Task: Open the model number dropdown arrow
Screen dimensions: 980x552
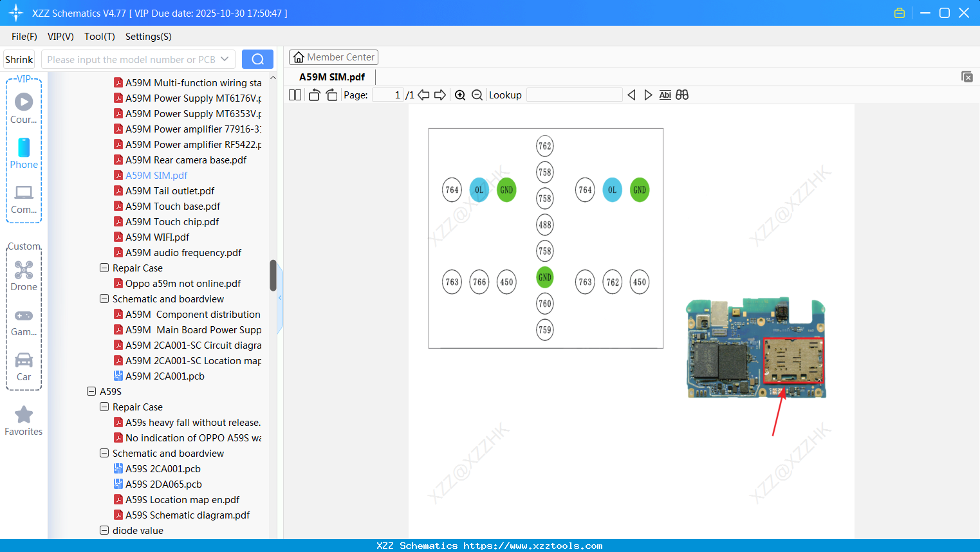Action: (x=225, y=59)
